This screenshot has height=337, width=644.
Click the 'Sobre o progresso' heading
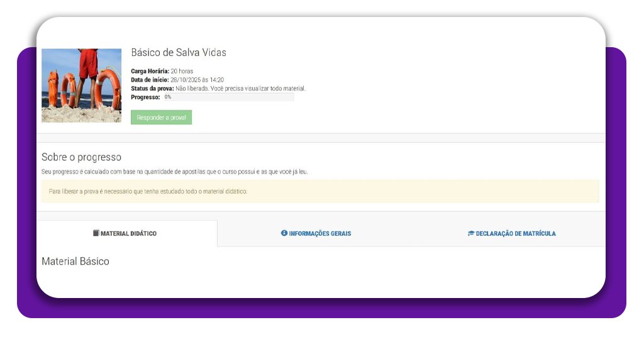81,157
